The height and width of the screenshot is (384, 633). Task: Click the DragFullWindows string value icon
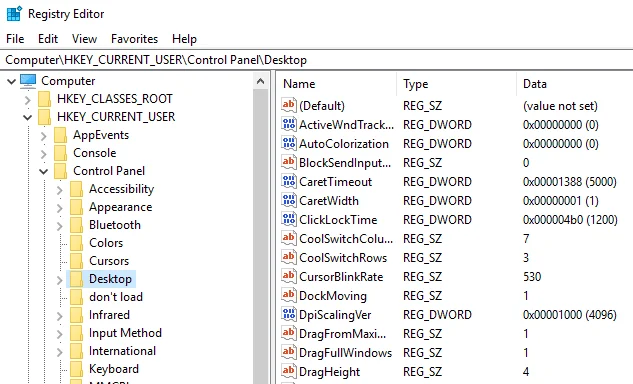pos(289,352)
